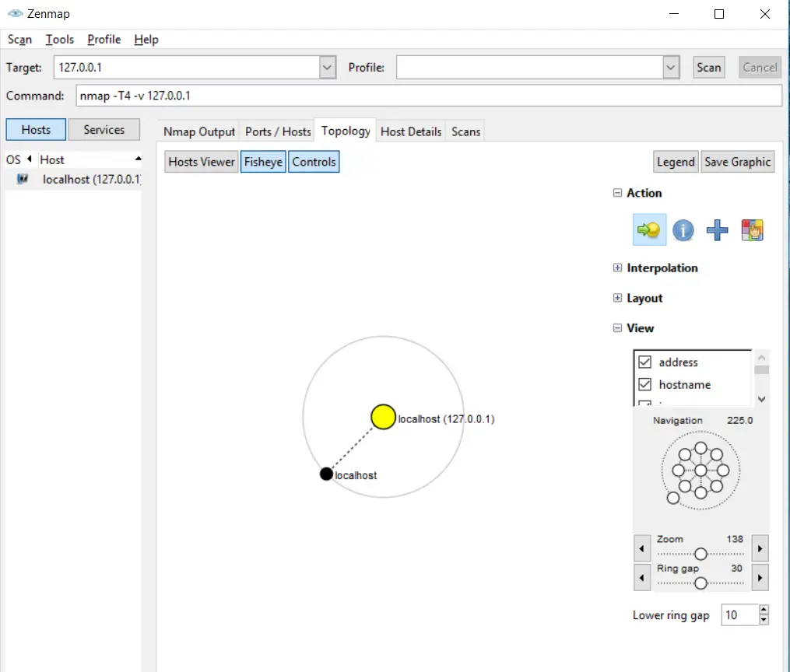Viewport: 790px width, 672px height.
Task: Open the Profile menu
Action: (104, 39)
